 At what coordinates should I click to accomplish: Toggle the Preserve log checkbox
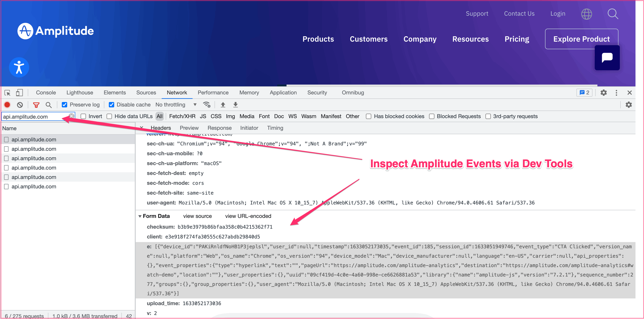click(64, 105)
